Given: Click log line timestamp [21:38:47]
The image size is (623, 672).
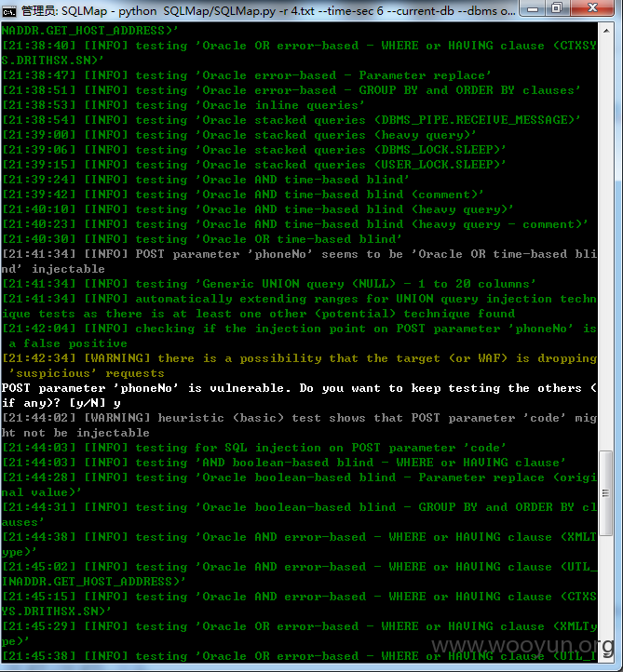Looking at the screenshot, I should (39, 75).
